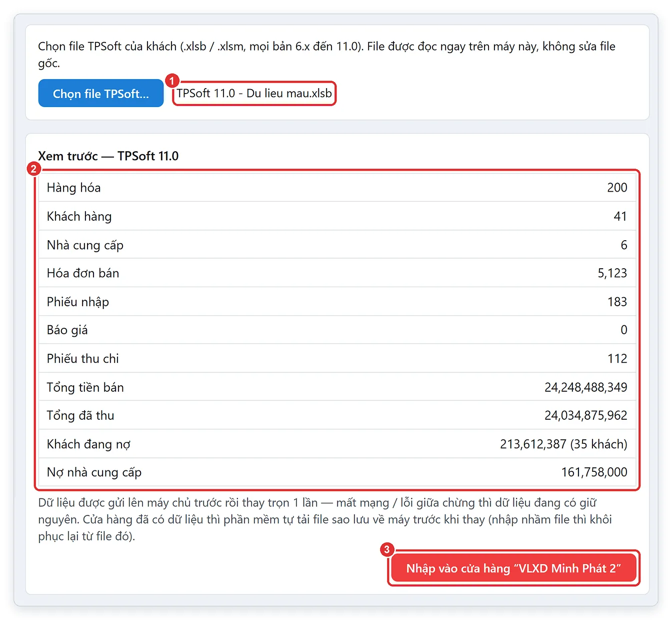Click the Nhà cung cấp value '6'
This screenshot has width=672, height=620.
[x=624, y=245]
